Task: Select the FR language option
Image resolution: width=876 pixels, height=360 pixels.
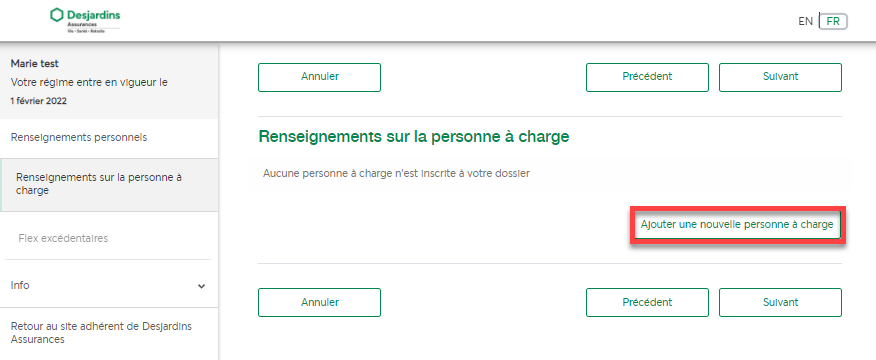Action: tap(833, 22)
